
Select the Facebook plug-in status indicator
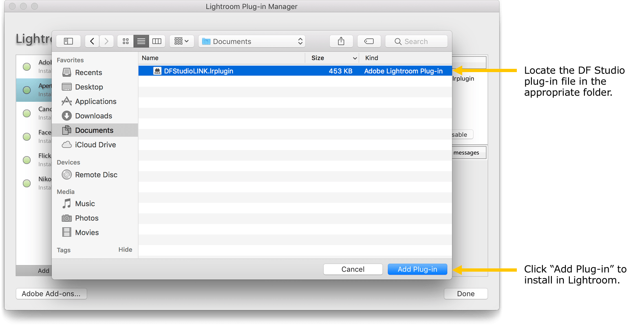pyautogui.click(x=27, y=137)
